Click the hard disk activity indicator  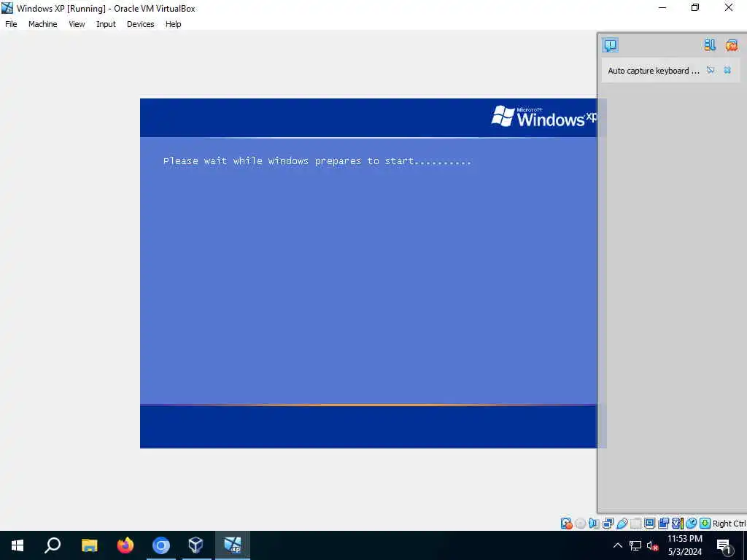(x=566, y=524)
